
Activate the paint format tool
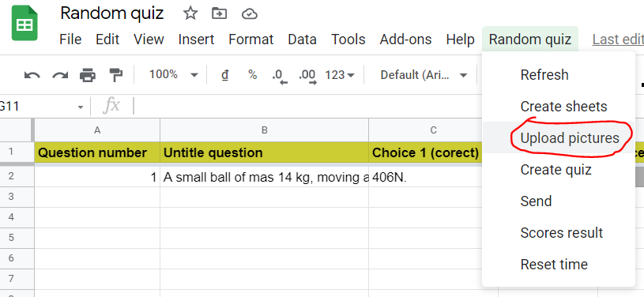tap(116, 75)
